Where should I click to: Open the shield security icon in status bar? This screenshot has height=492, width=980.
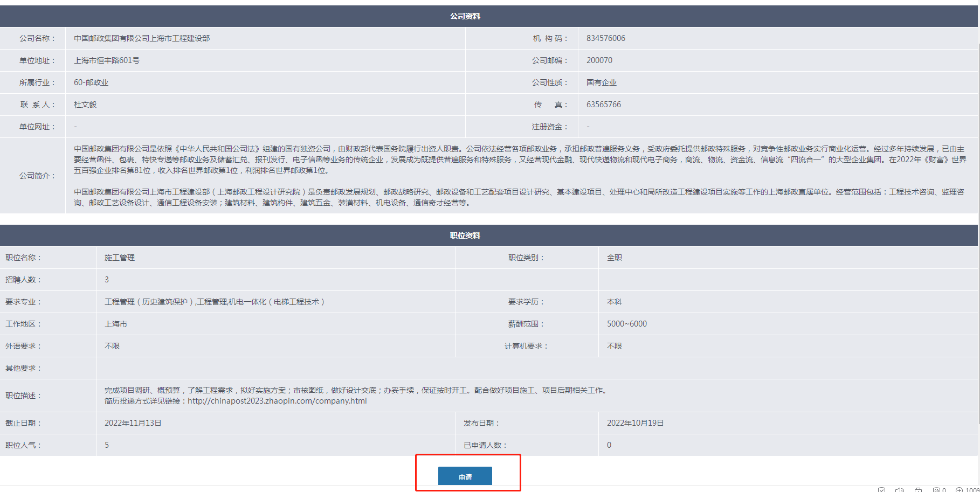[x=881, y=490]
